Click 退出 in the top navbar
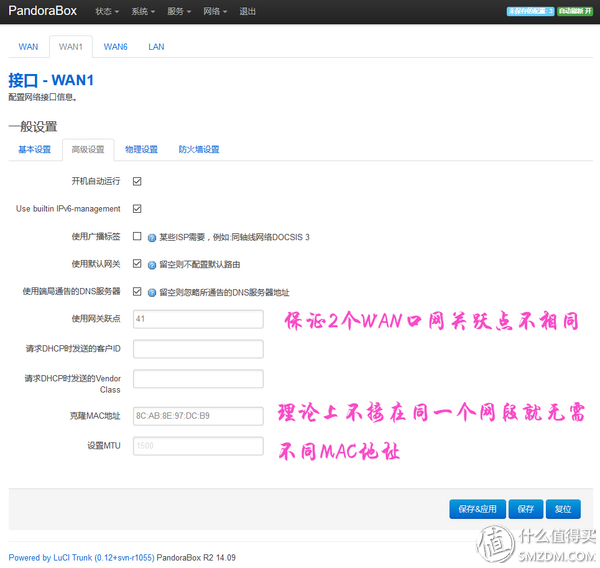This screenshot has width=600, height=568. [247, 11]
